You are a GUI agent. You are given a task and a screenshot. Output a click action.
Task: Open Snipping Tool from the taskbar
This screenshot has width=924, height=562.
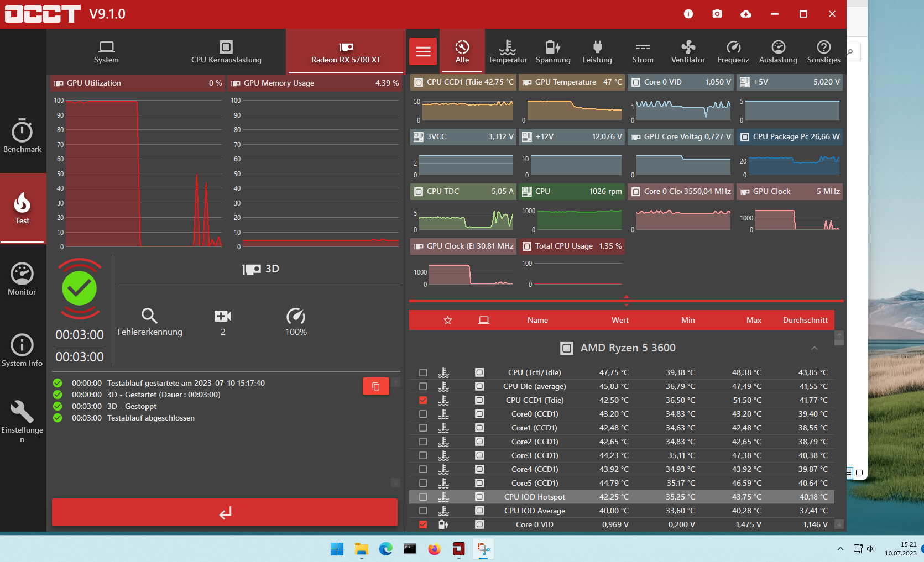tap(483, 549)
